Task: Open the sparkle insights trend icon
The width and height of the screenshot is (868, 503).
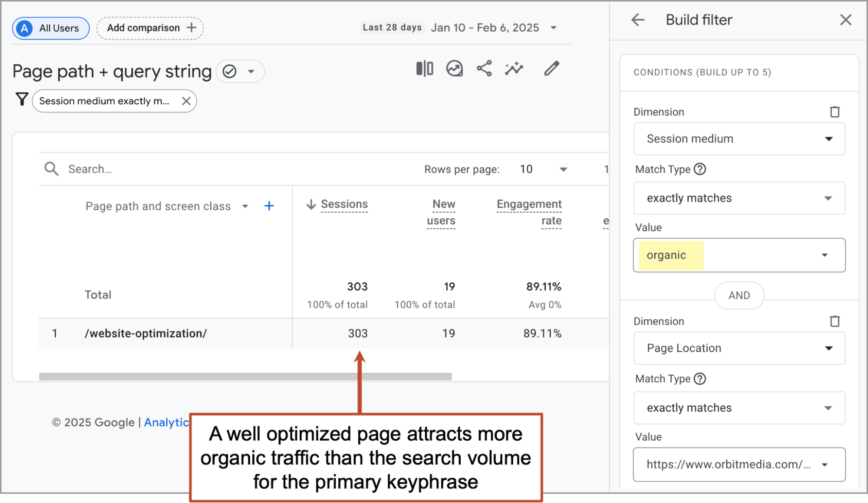Action: (x=514, y=69)
